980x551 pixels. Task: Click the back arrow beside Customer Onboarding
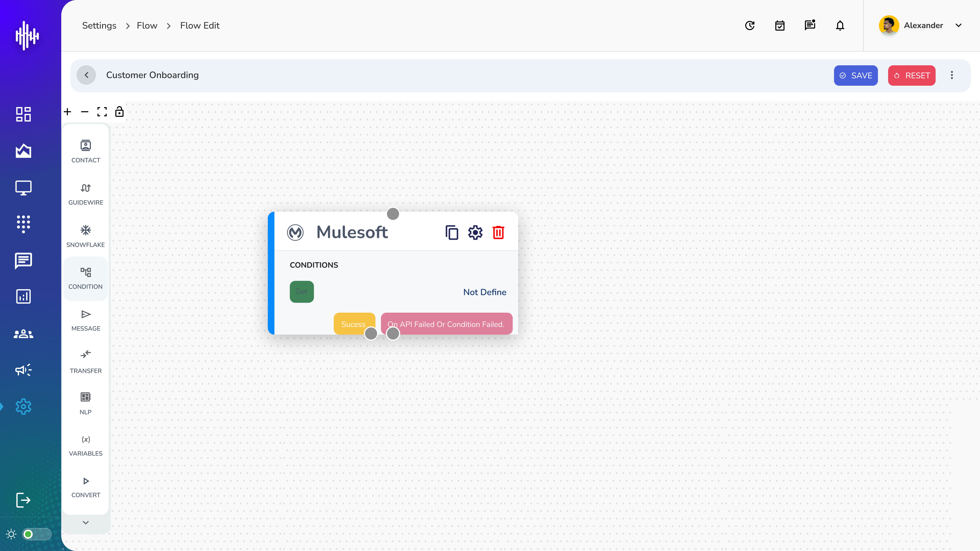click(86, 75)
